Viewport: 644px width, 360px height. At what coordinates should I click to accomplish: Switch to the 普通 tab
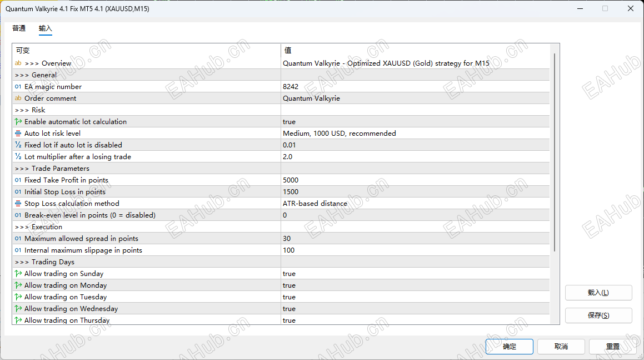click(x=19, y=28)
